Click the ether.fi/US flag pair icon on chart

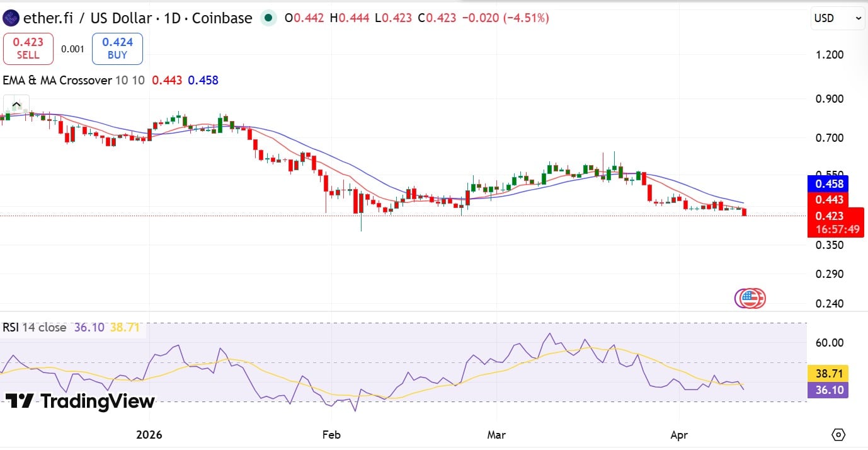pos(750,299)
